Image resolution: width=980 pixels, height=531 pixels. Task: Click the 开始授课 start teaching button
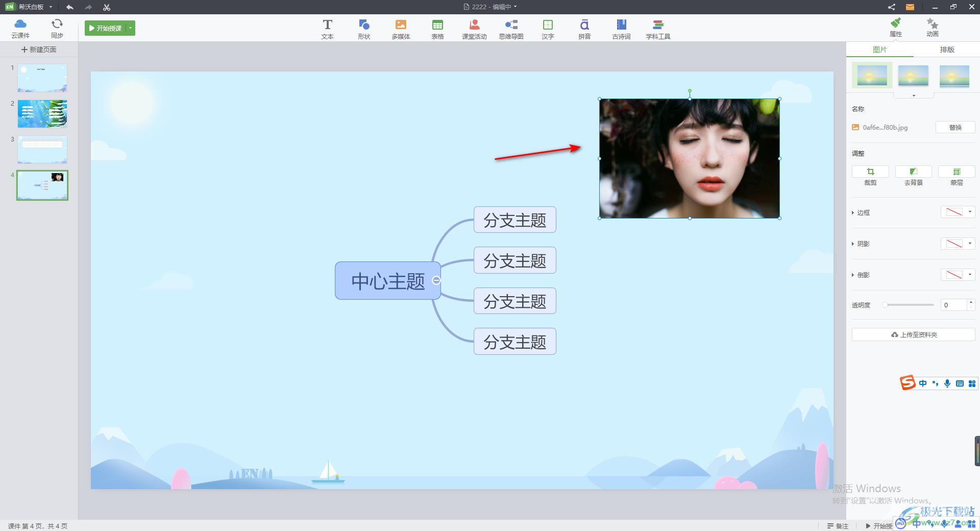pos(106,28)
